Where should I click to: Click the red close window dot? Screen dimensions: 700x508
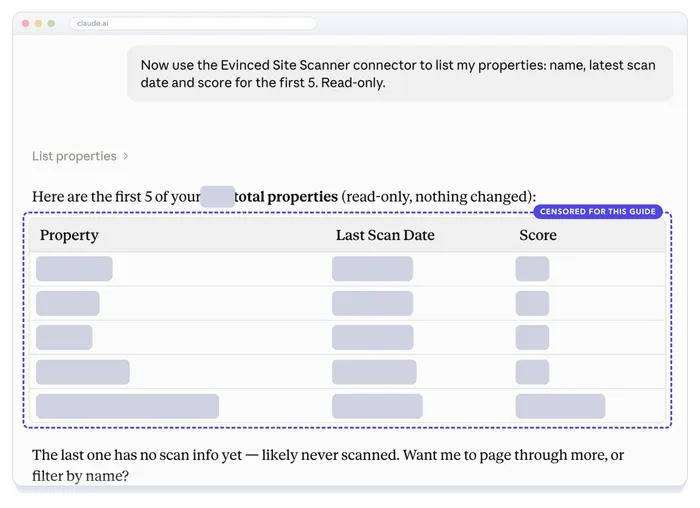point(25,23)
